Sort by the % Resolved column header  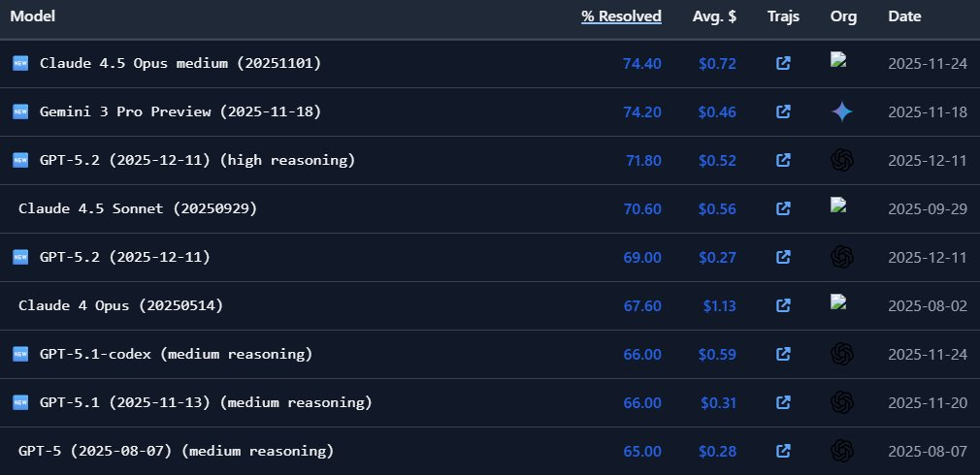tap(621, 16)
